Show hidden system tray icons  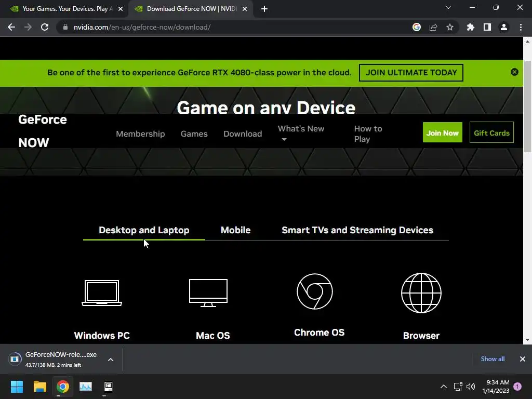[444, 387]
